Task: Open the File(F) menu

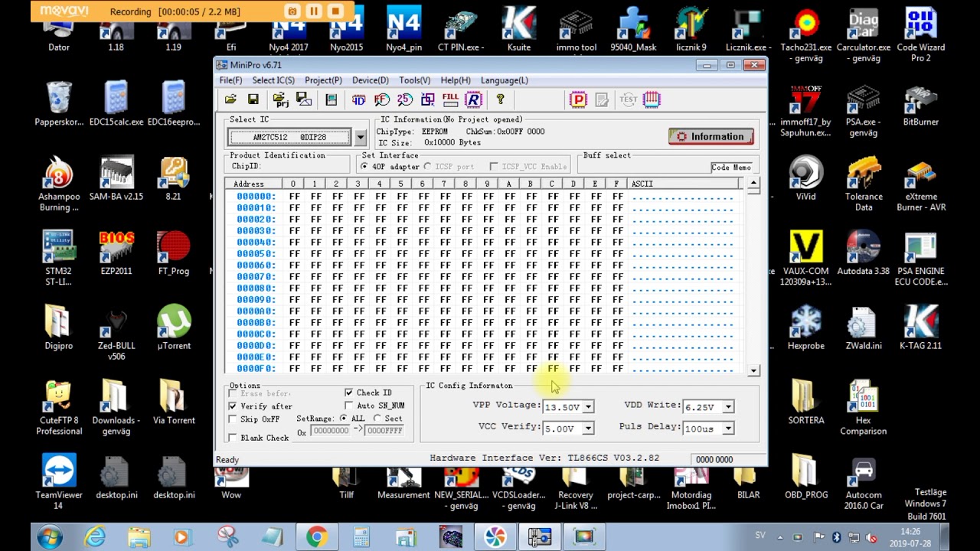Action: 230,80
